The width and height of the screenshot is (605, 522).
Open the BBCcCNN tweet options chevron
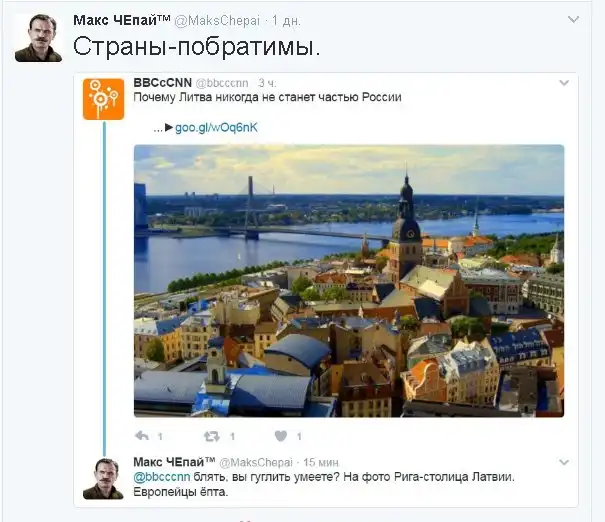(x=564, y=82)
